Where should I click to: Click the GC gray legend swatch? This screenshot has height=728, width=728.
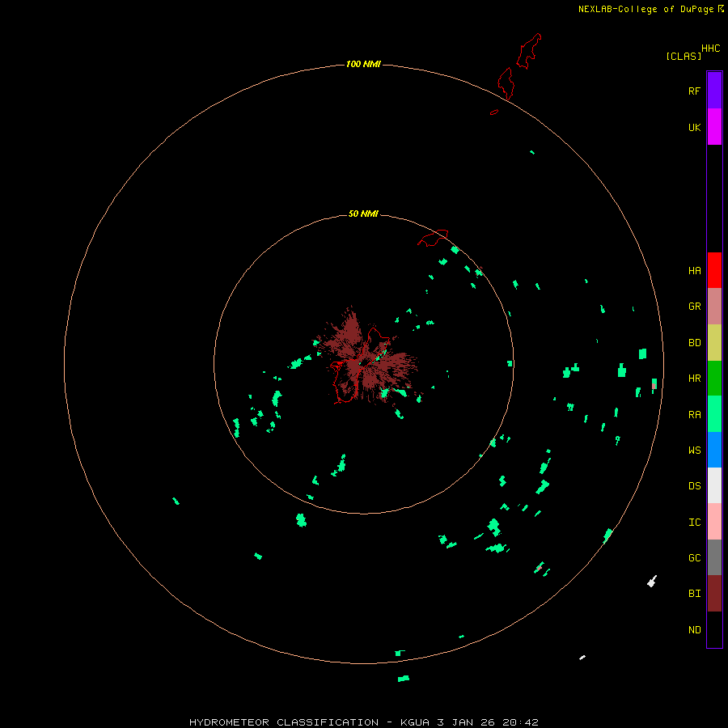tap(714, 557)
